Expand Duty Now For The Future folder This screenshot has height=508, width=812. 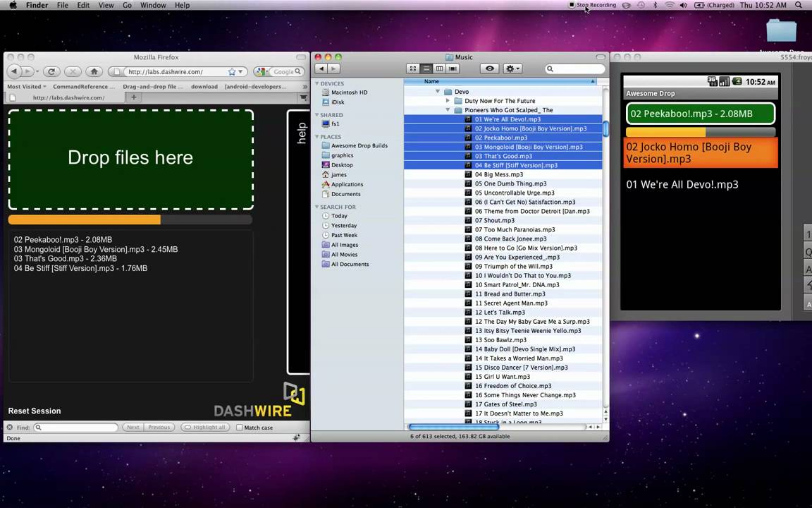pos(448,101)
